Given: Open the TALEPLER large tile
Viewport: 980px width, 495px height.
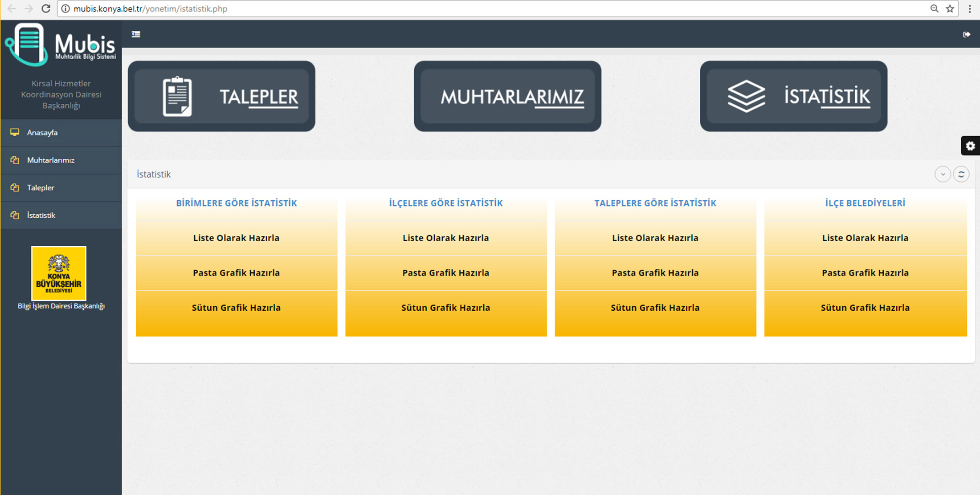Looking at the screenshot, I should tap(221, 96).
